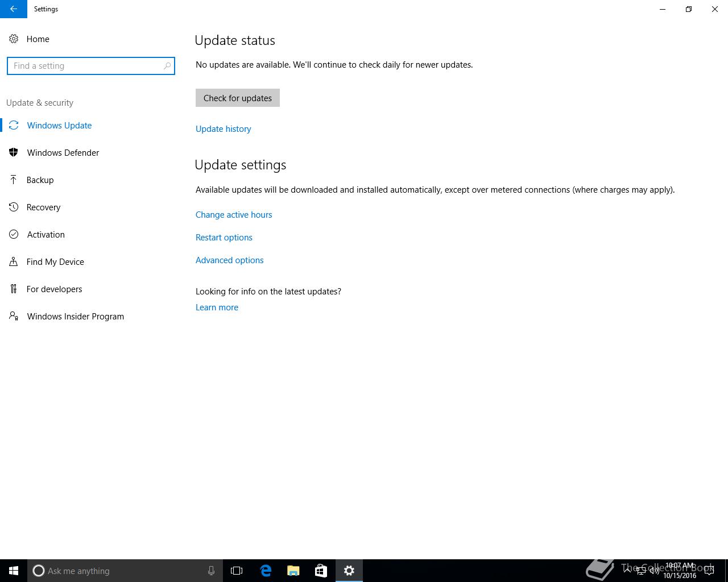728x582 pixels.
Task: Open Task View from the taskbar
Action: coord(237,571)
